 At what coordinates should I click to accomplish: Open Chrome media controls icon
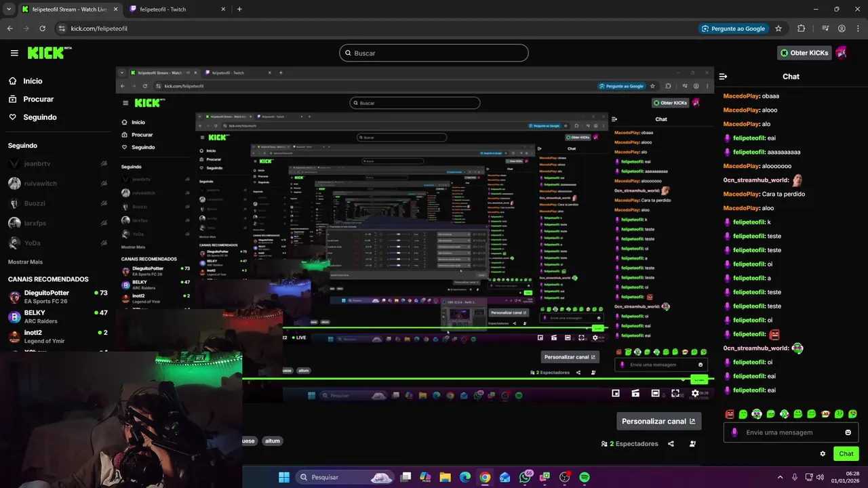(x=825, y=28)
